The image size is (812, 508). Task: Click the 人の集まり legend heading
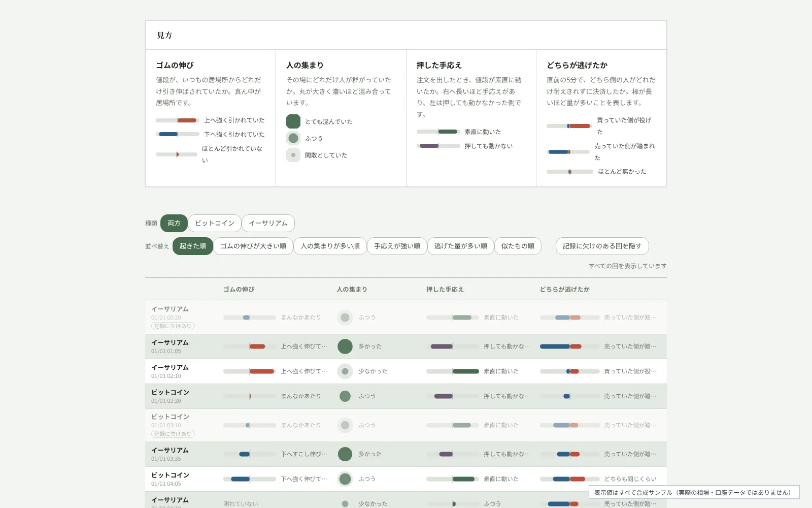tap(304, 65)
